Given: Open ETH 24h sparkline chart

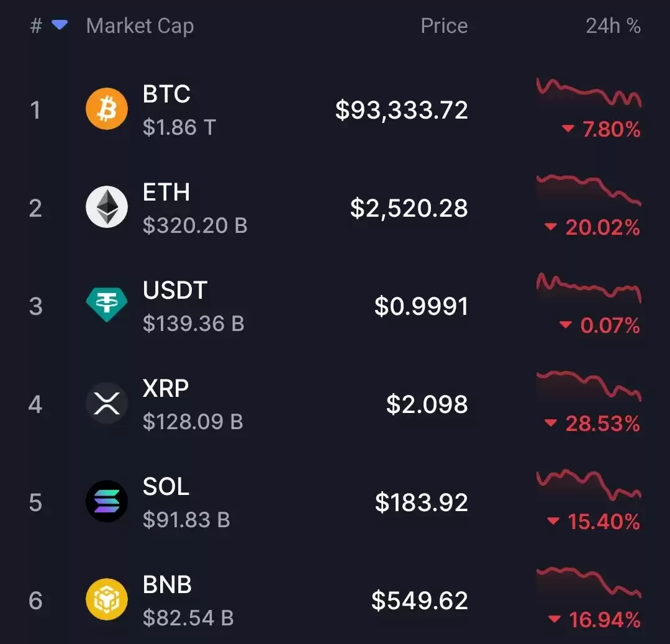Looking at the screenshot, I should (589, 190).
